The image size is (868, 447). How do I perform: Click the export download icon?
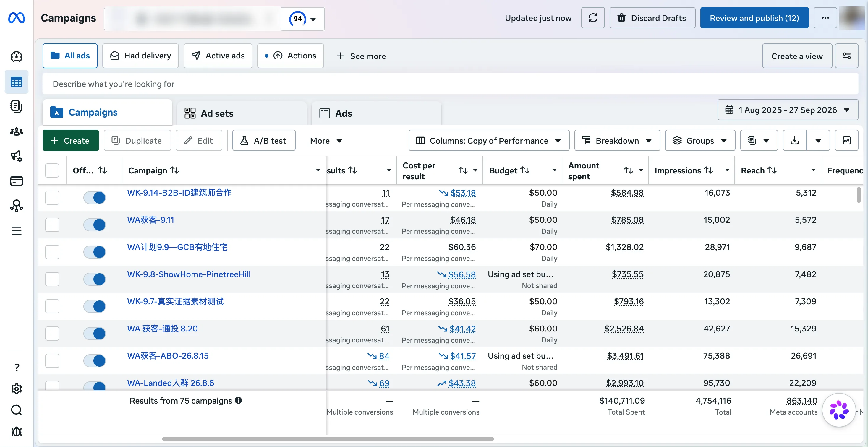coord(795,140)
